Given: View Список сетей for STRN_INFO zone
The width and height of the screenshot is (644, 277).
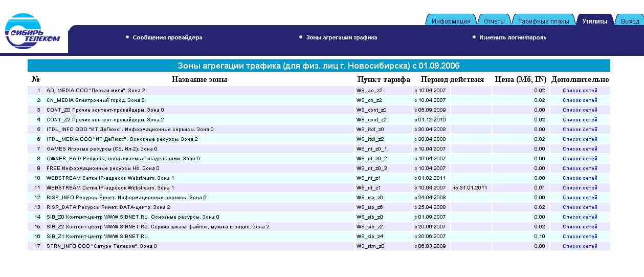Looking at the screenshot, I should pyautogui.click(x=580, y=246).
